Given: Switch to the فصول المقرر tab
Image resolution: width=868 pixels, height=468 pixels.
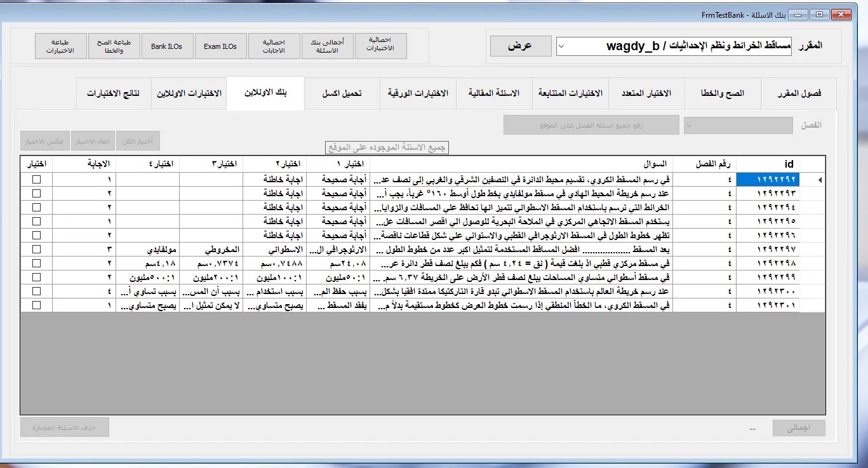Looking at the screenshot, I should coord(799,93).
